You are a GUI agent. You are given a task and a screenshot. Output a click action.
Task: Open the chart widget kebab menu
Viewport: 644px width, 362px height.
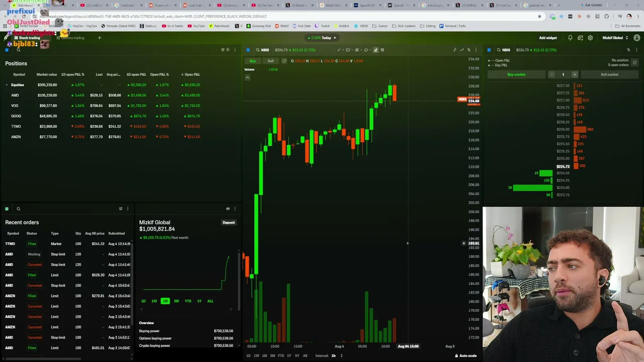click(476, 50)
